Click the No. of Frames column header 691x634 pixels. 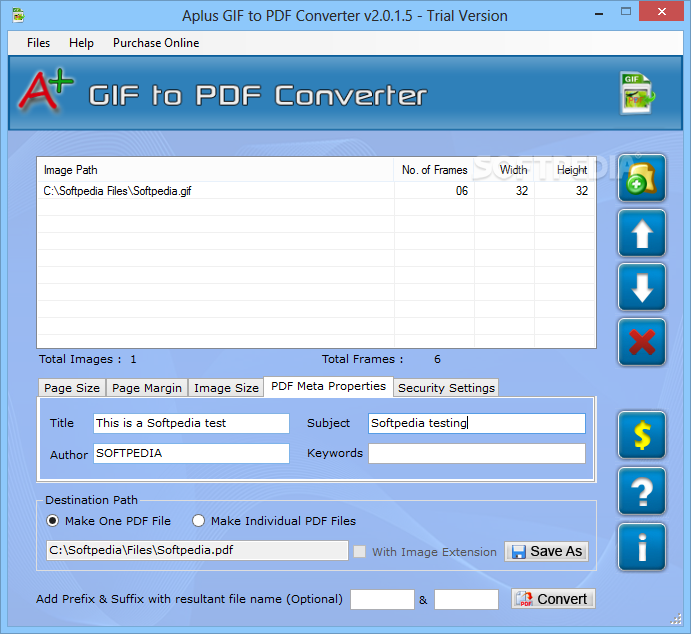[434, 170]
